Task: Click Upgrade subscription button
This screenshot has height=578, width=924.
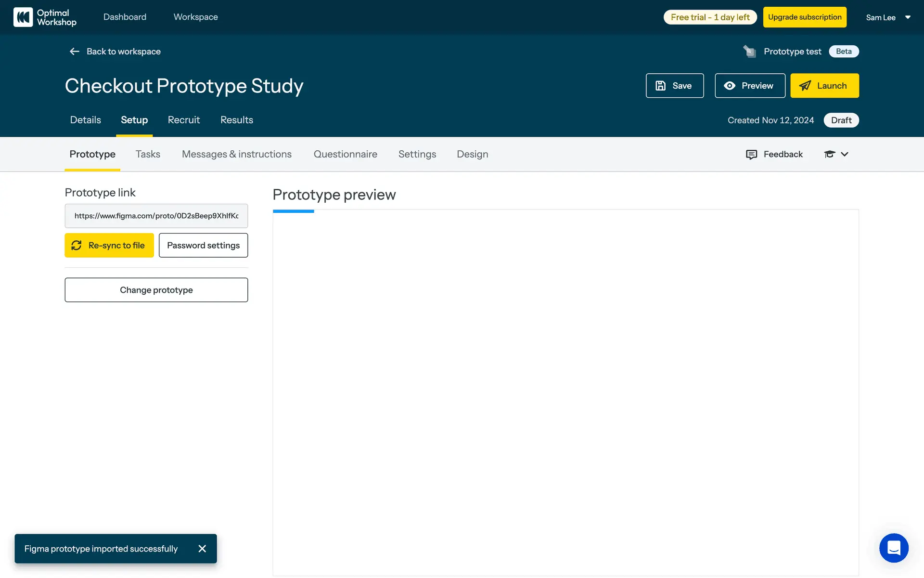Action: [804, 17]
